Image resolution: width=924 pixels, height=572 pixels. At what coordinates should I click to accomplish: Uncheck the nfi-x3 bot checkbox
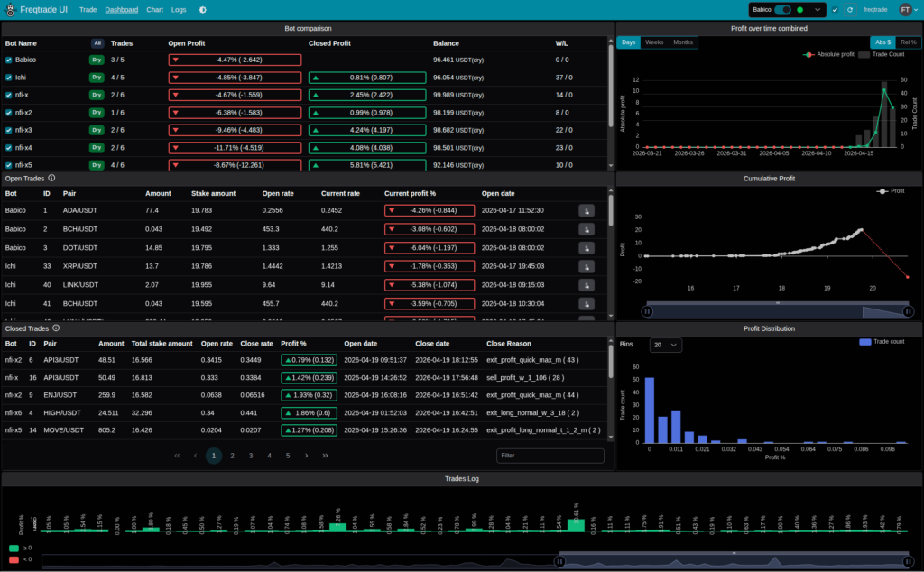(9, 130)
